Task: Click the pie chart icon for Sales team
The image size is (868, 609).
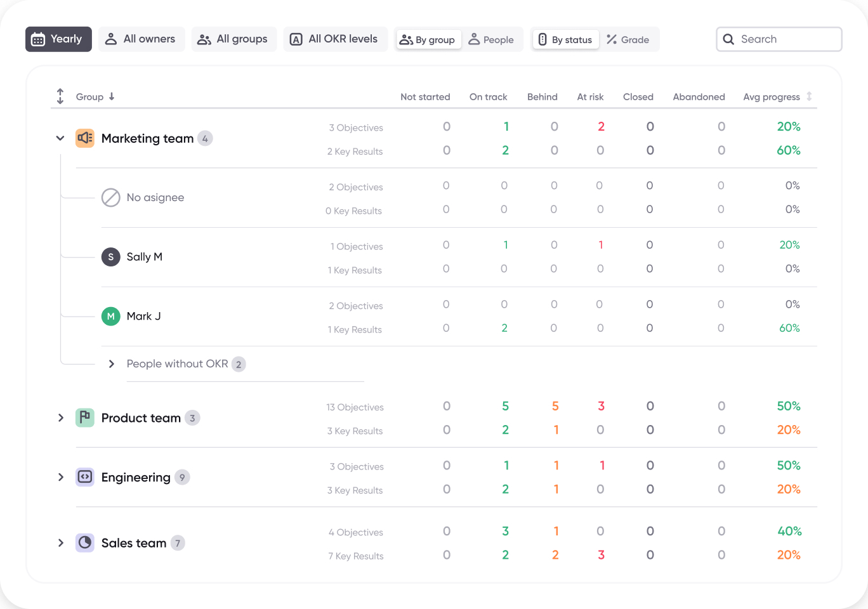Action: coord(84,542)
